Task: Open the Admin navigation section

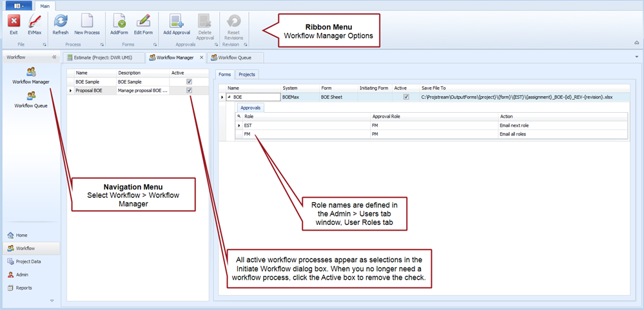Action: (22, 275)
